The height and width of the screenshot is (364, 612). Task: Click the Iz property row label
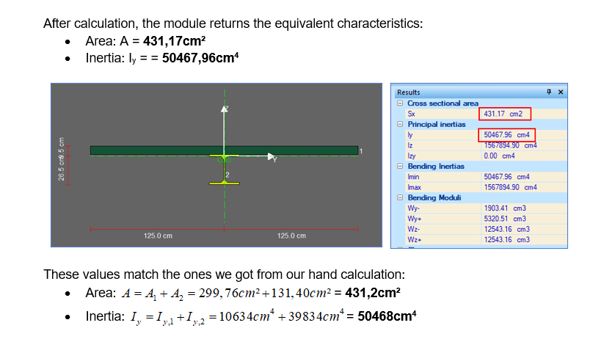click(x=411, y=145)
